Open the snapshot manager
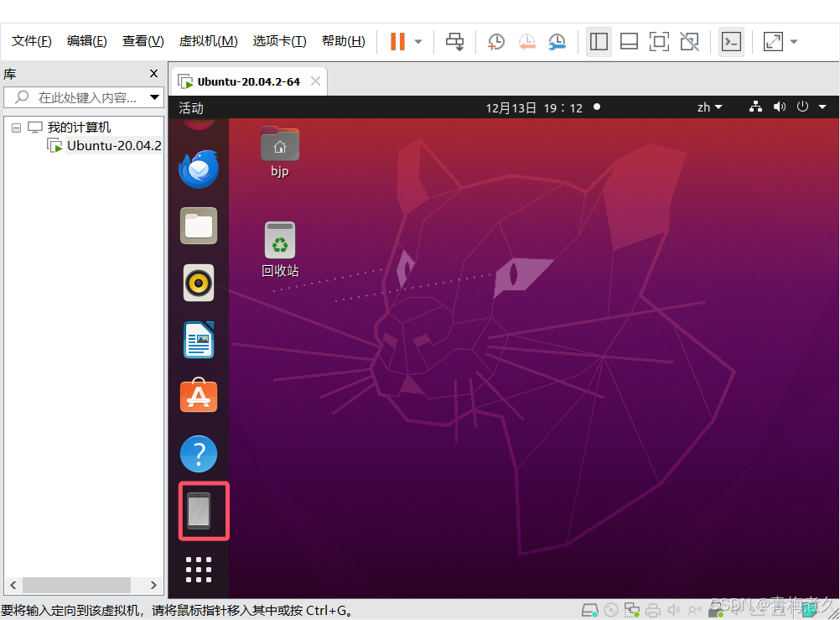840x620 pixels. tap(557, 41)
